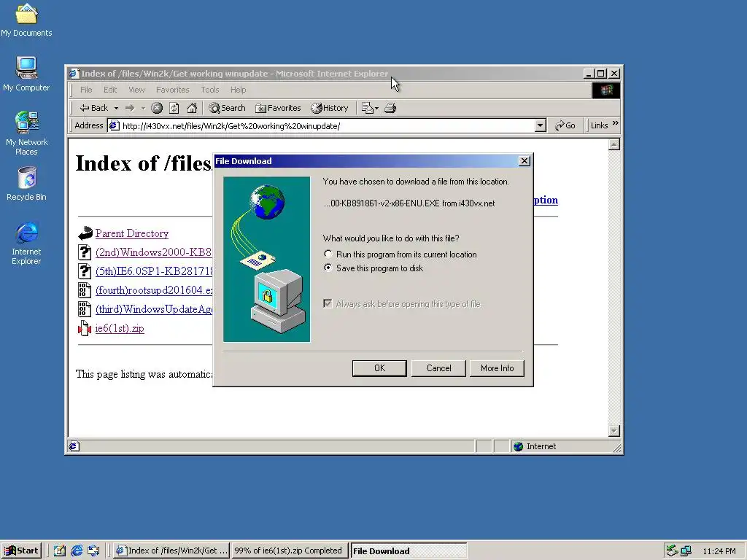Cancel the File Download dialog
Viewport: 747px width, 560px height.
pos(438,368)
